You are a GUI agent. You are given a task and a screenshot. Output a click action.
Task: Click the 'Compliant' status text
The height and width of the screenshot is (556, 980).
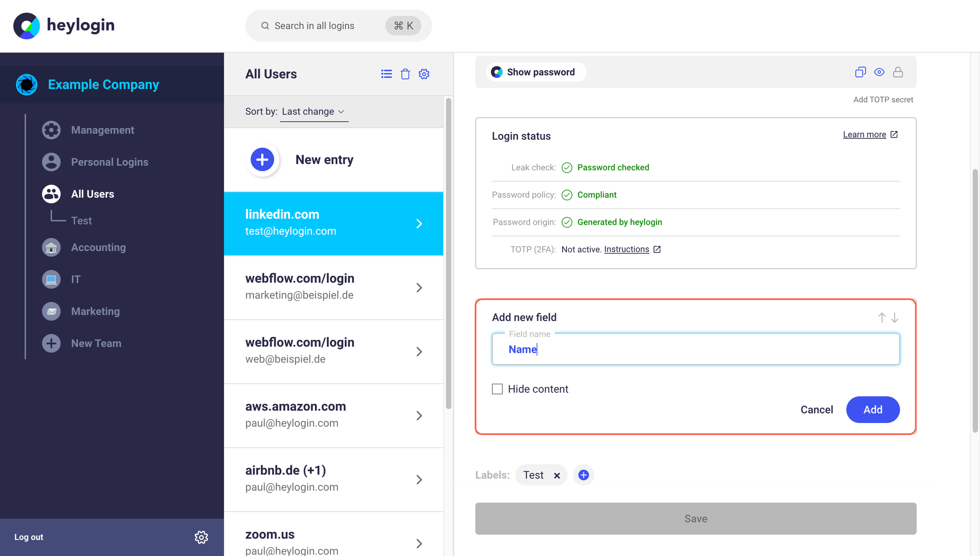pyautogui.click(x=597, y=195)
